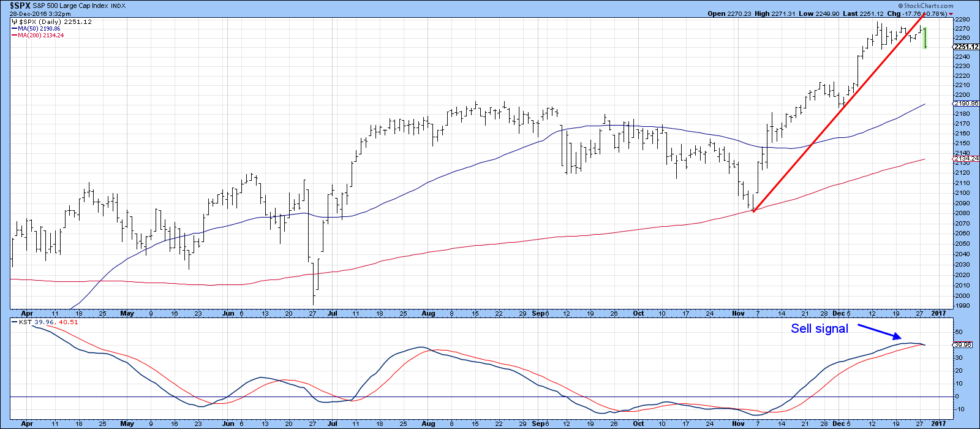Click the 2190.86 MA(50) value tag on right axis

click(x=966, y=104)
